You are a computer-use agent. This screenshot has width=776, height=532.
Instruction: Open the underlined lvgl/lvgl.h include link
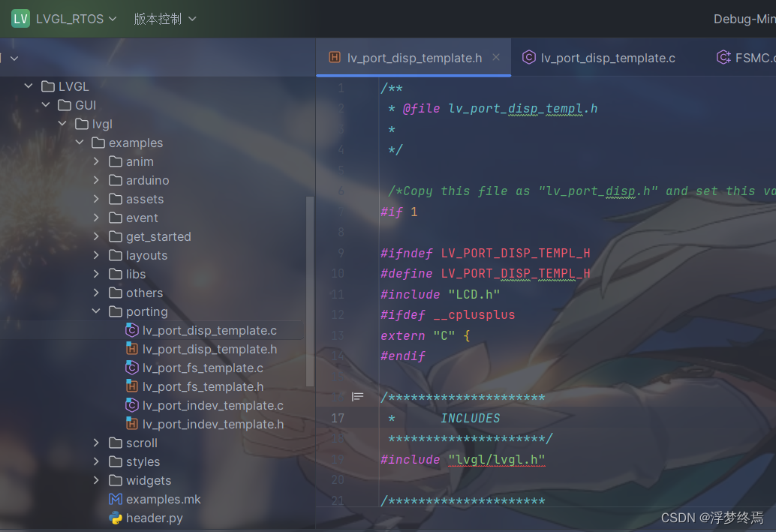(x=497, y=459)
